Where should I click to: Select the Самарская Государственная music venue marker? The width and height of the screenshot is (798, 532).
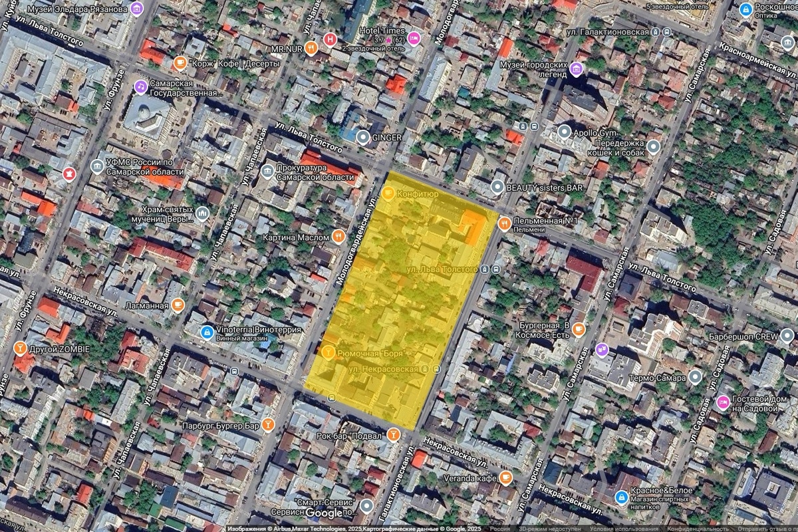[x=140, y=86]
